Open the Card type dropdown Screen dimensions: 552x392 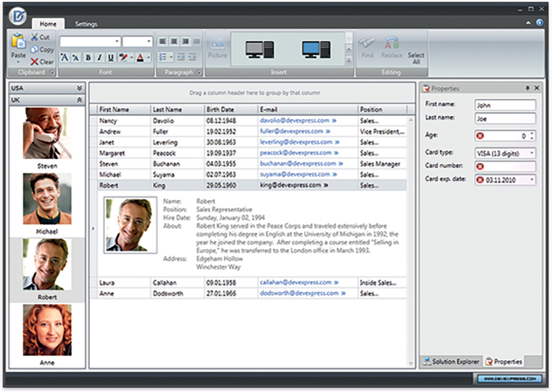[x=532, y=153]
